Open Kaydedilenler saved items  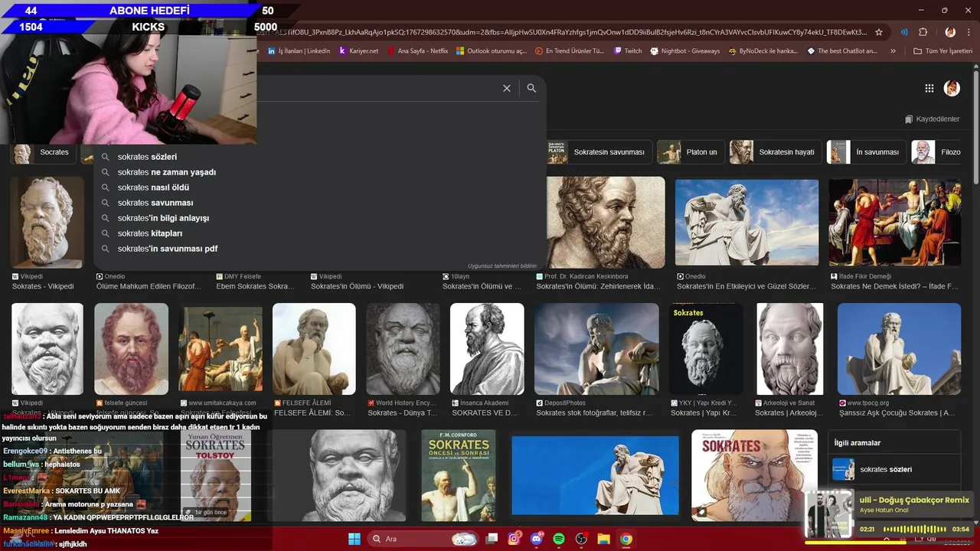pyautogui.click(x=932, y=119)
